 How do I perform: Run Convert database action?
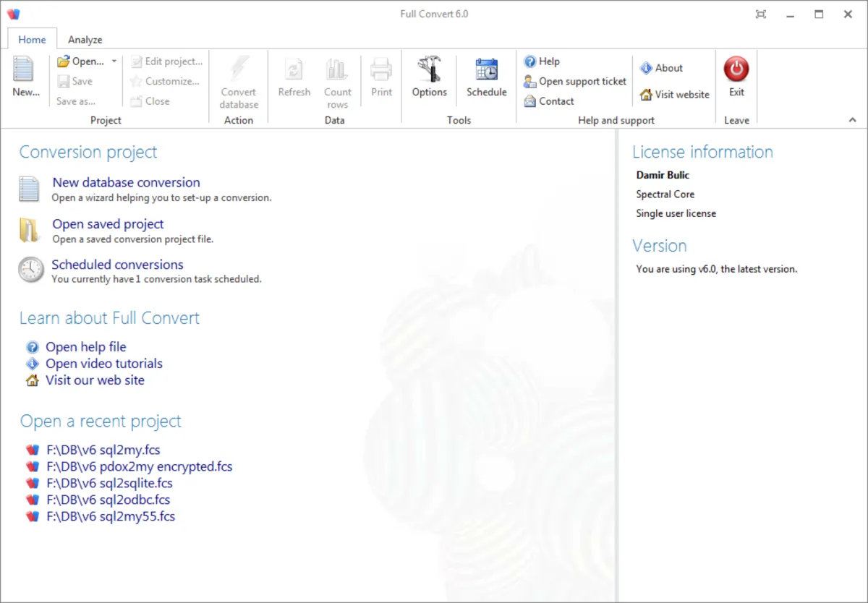click(x=239, y=82)
